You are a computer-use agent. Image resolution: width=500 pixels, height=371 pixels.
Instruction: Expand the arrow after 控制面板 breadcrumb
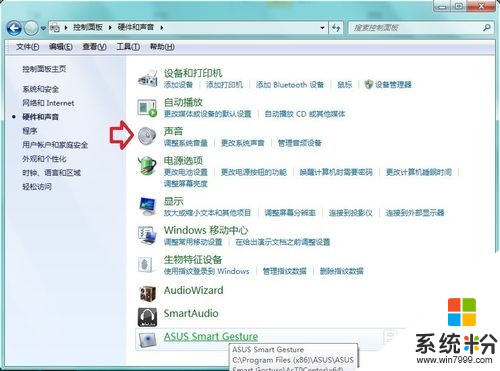click(x=110, y=28)
